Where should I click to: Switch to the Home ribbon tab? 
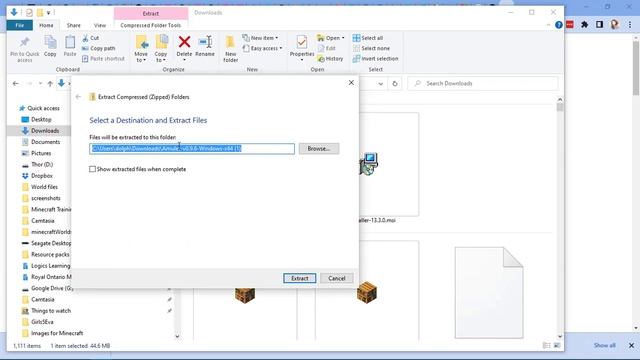(x=46, y=25)
